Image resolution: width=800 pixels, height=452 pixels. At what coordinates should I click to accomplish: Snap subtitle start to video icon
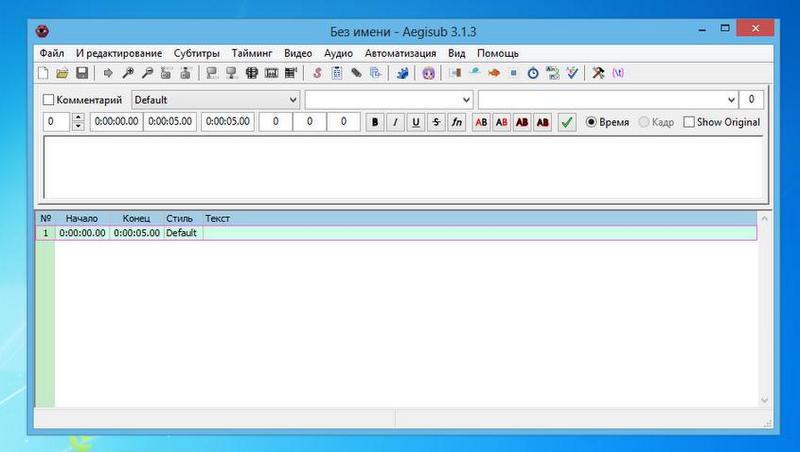coord(212,73)
